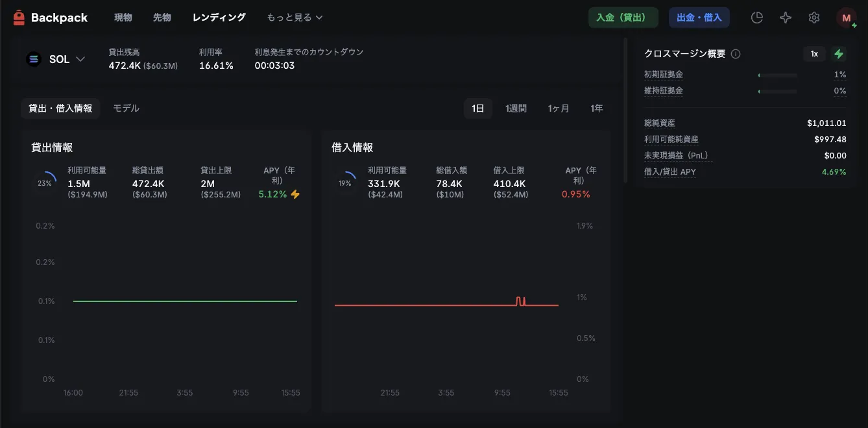Switch to the モデル tab
The image size is (868, 428).
[126, 108]
